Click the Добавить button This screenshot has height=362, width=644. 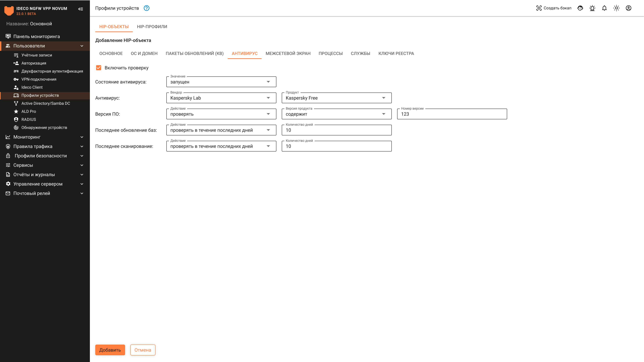click(x=110, y=350)
